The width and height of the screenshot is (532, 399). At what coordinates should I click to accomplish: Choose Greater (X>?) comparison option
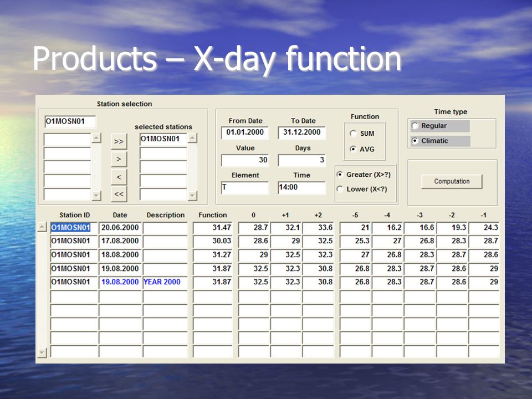pyautogui.click(x=340, y=175)
